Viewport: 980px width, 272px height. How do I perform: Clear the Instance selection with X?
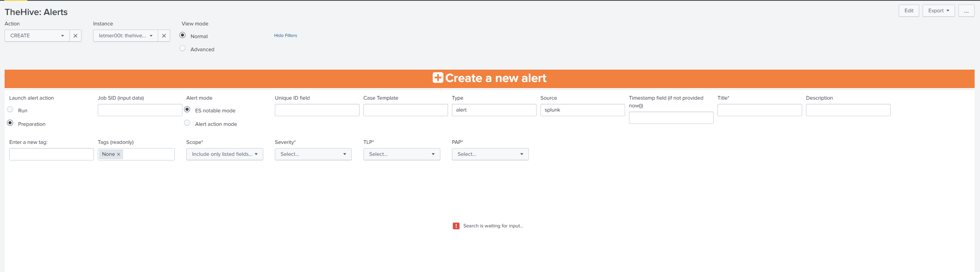pos(164,36)
